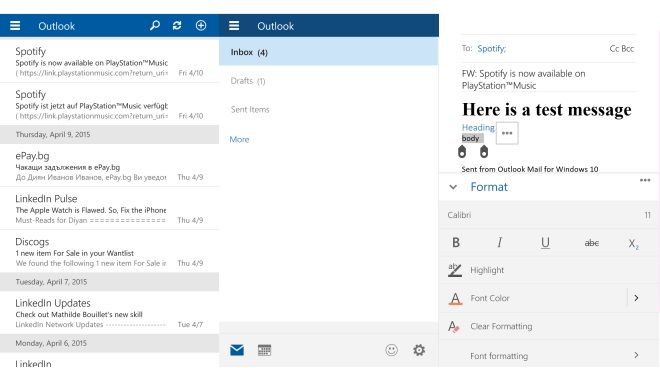Switch to Mail via envelope icon

pos(237,350)
